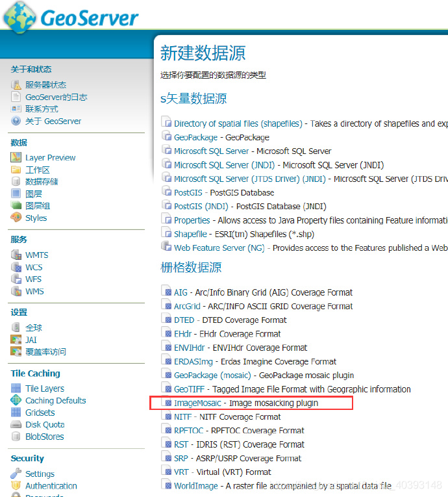Screen dimensions: 448x497
Task: Click the 图层组 layer group icon
Action: click(x=16, y=205)
